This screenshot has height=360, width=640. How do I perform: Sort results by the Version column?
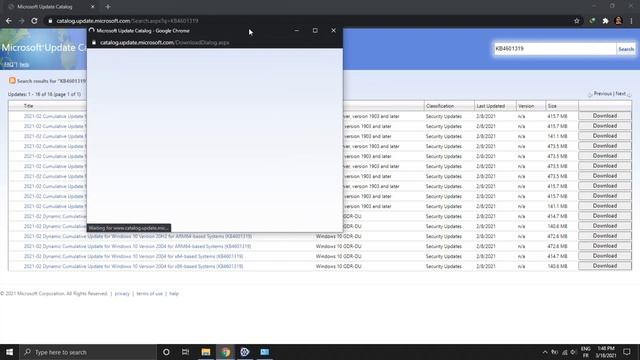click(526, 106)
